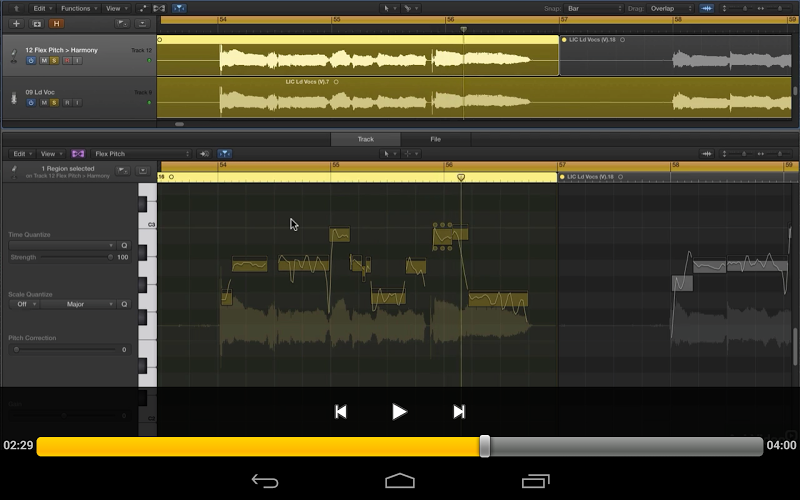Screen dimensions: 800x500
Task: Tap the Android back navigation icon
Action: tap(265, 481)
